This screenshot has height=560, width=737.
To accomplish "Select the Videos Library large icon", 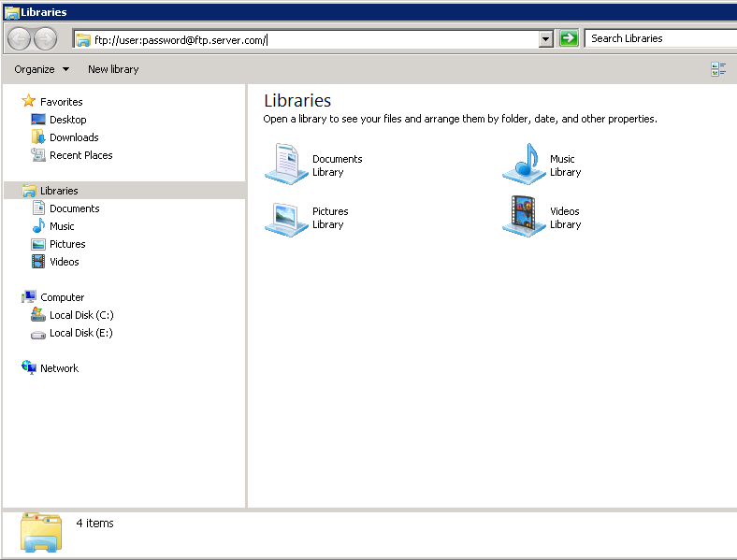I will click(x=524, y=217).
